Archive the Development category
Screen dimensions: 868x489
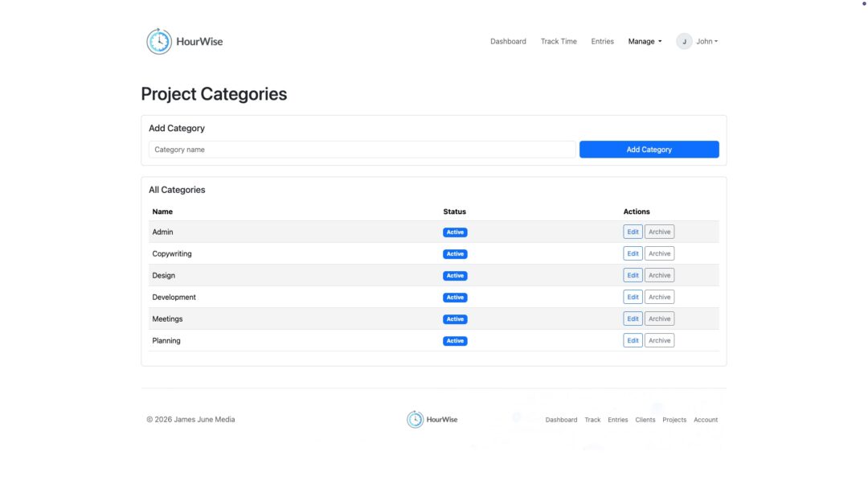pos(659,298)
